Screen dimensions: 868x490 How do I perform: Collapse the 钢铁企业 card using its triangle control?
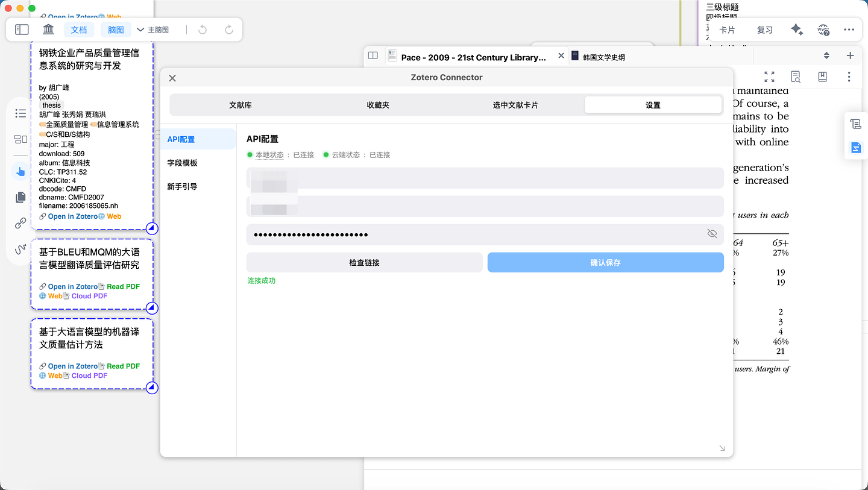coord(152,228)
